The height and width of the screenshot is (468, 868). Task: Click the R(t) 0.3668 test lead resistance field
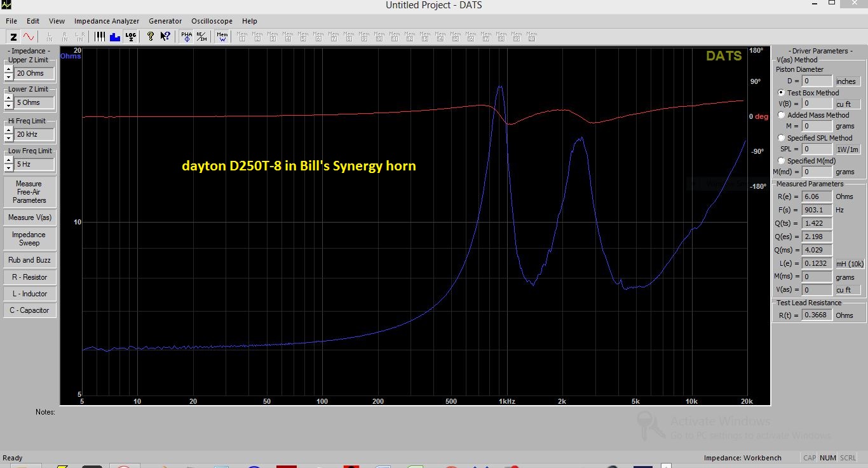817,315
